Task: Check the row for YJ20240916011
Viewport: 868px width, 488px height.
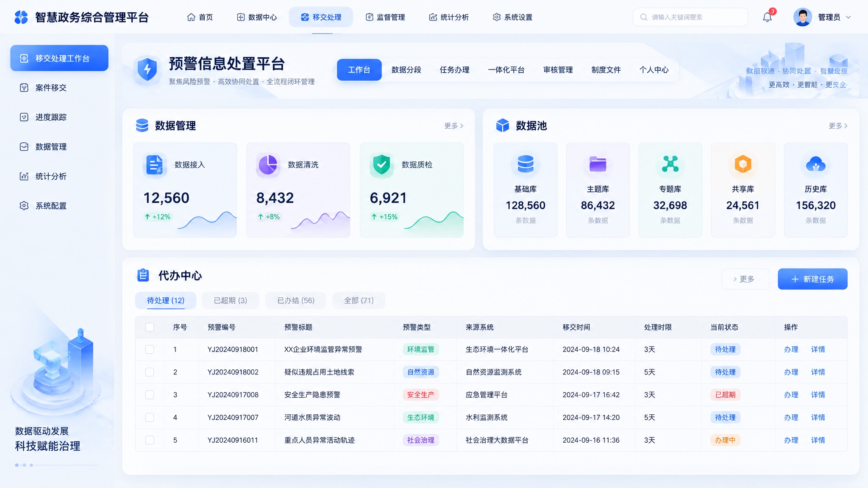Action: tap(150, 440)
